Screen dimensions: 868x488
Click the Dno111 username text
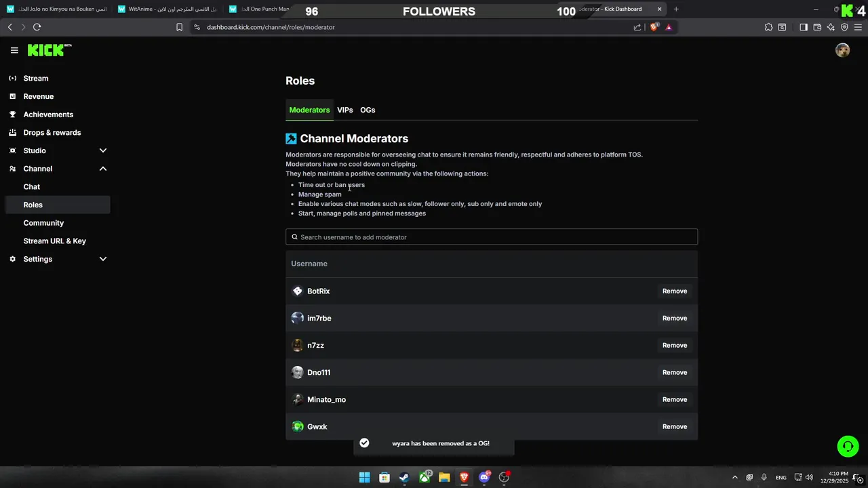(x=319, y=372)
